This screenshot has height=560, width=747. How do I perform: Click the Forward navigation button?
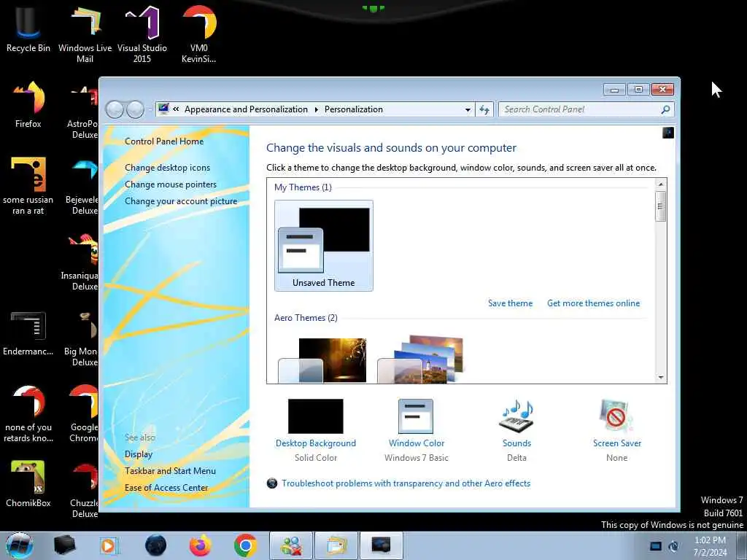click(x=135, y=109)
